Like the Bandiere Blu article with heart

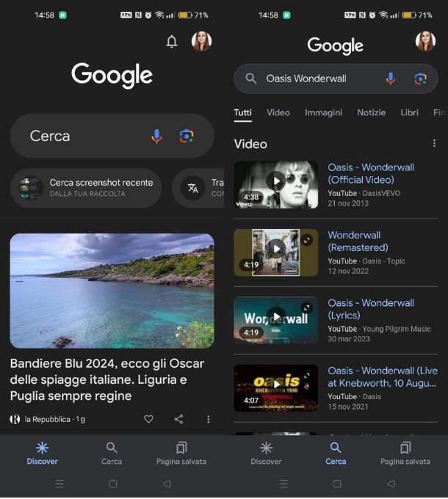pos(148,419)
